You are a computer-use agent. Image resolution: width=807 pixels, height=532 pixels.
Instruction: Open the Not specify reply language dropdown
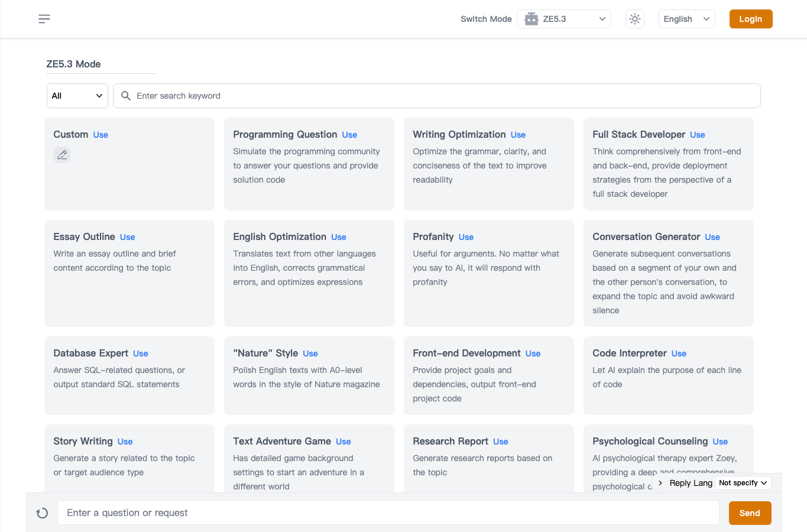coord(743,483)
